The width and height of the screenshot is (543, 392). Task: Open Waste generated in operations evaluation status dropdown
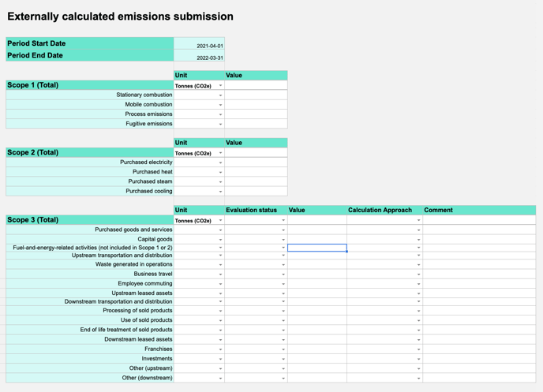pyautogui.click(x=283, y=265)
